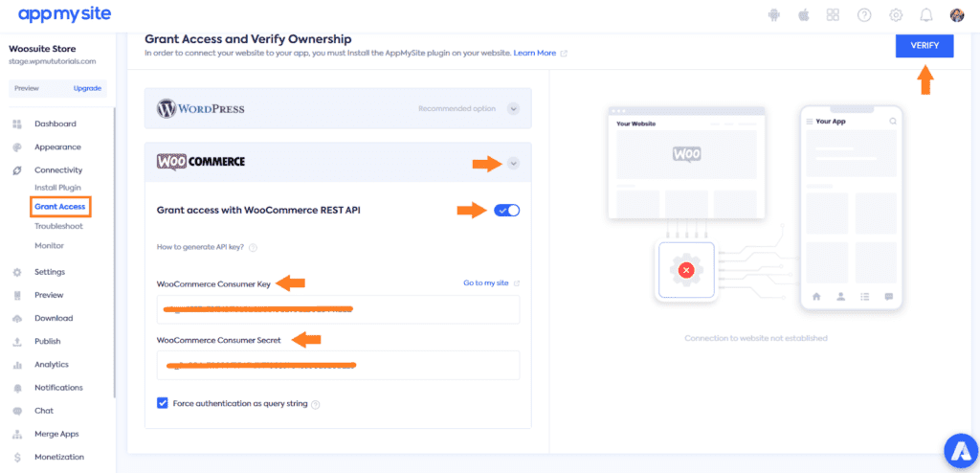This screenshot has height=473, width=980.
Task: Click the Monetization dollar icon
Action: [x=17, y=458]
